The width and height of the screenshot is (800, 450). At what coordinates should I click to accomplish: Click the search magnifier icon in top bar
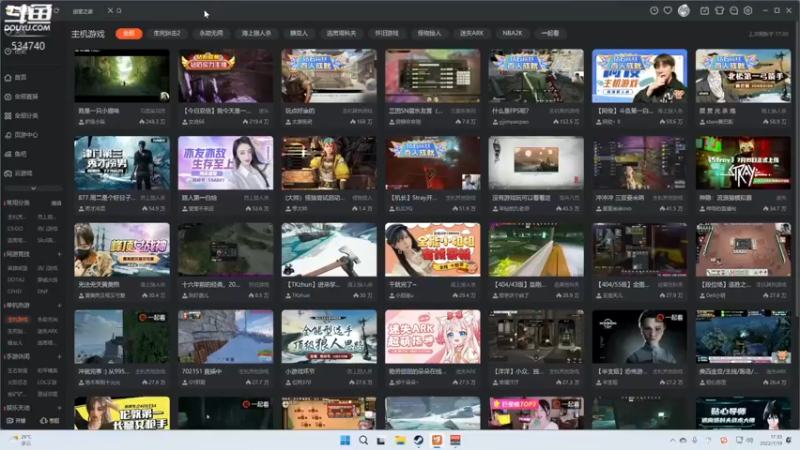point(119,10)
